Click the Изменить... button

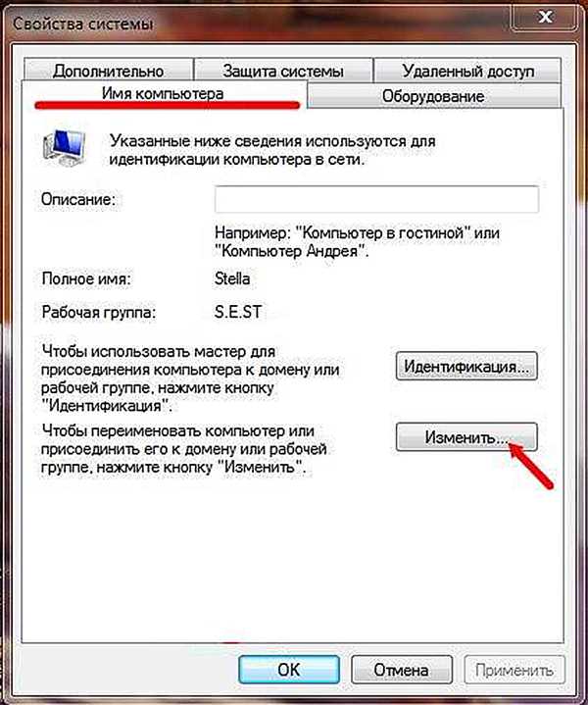(x=466, y=436)
